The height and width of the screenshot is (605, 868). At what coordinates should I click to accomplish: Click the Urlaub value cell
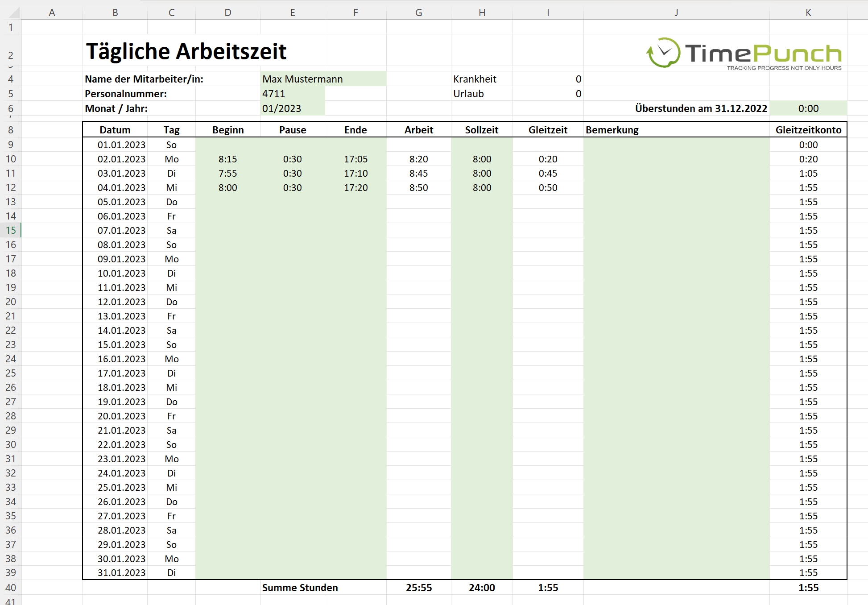click(548, 94)
